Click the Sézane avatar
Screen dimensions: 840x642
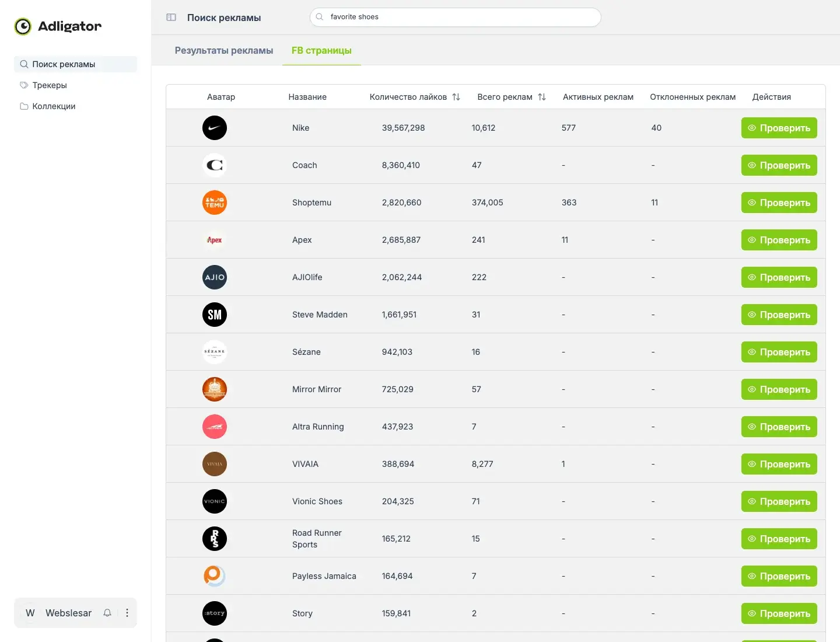point(215,352)
